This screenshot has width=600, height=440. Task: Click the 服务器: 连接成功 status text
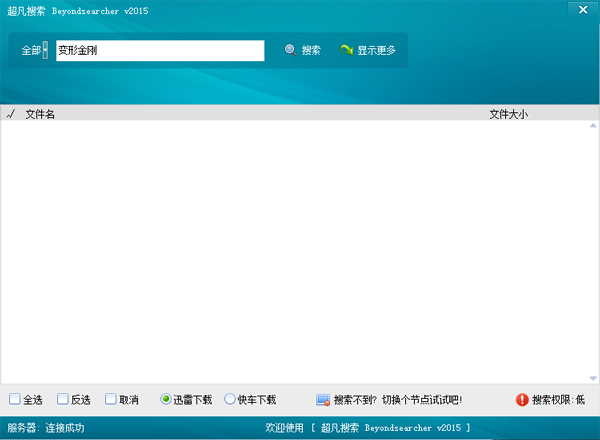46,428
